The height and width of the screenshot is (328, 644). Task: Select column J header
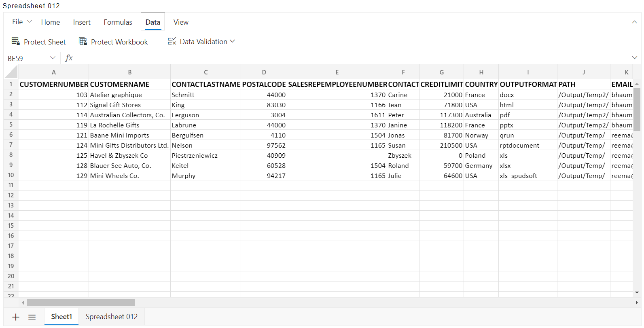click(584, 72)
